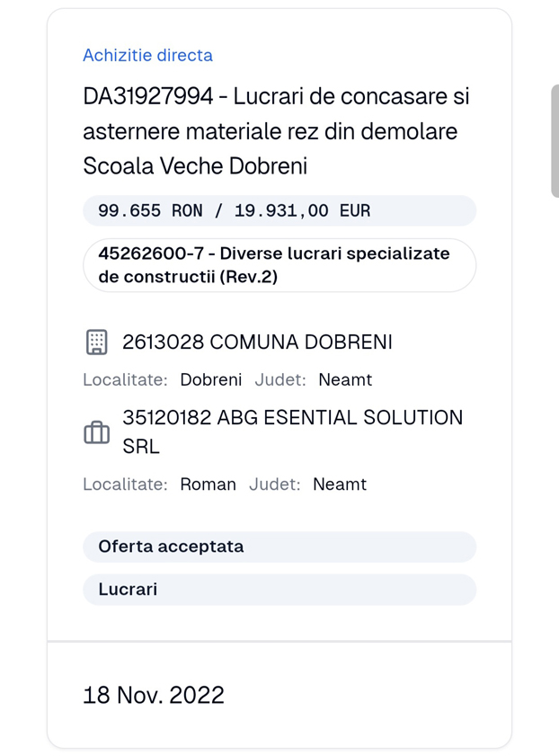Click the authority icon above Localitate Dobreni

(x=96, y=342)
